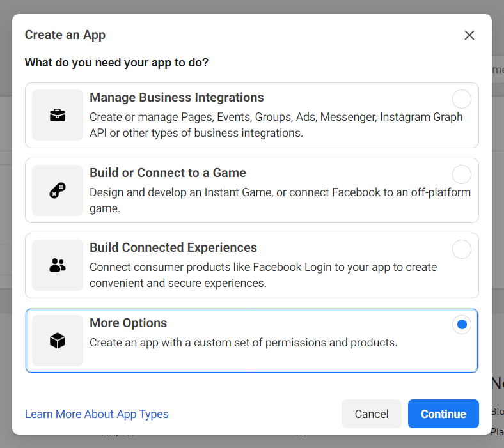Viewport: 504px width, 448px height.
Task: Click the custom permissions and products description
Action: [x=243, y=343]
